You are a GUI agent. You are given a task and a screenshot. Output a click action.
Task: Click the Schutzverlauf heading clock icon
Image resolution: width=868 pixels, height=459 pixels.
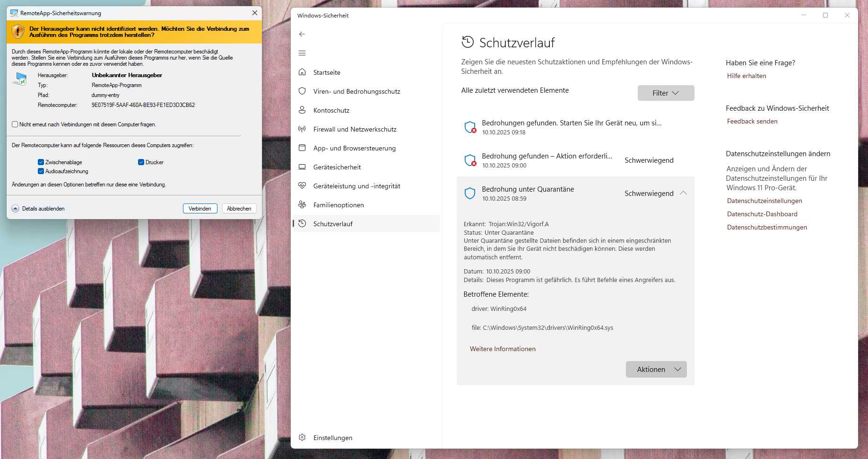[468, 42]
